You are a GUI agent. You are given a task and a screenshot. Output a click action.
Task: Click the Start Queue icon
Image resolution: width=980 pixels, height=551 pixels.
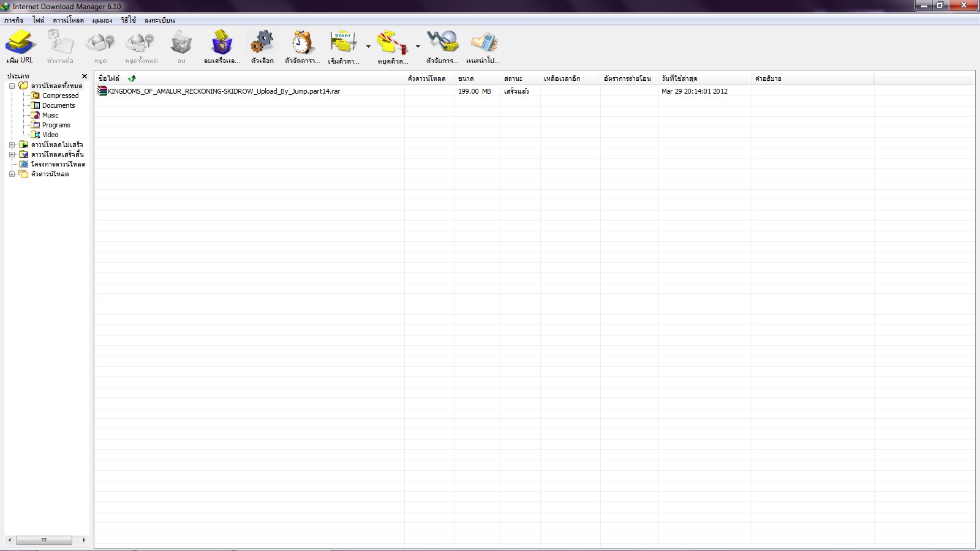343,43
